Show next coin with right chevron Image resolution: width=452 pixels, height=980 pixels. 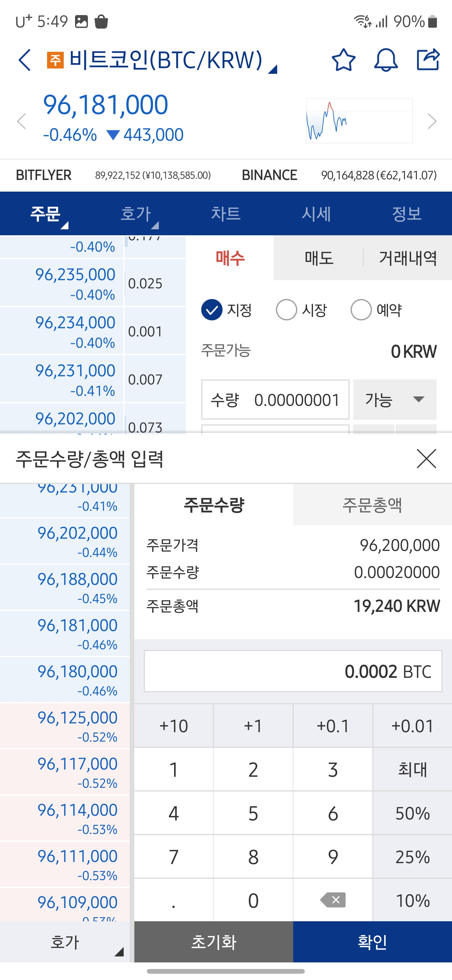tap(432, 121)
